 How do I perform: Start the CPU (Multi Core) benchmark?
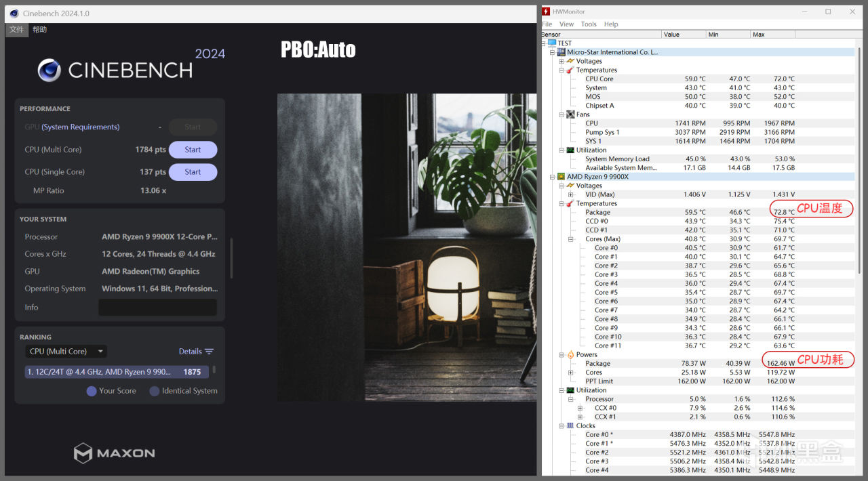click(193, 150)
